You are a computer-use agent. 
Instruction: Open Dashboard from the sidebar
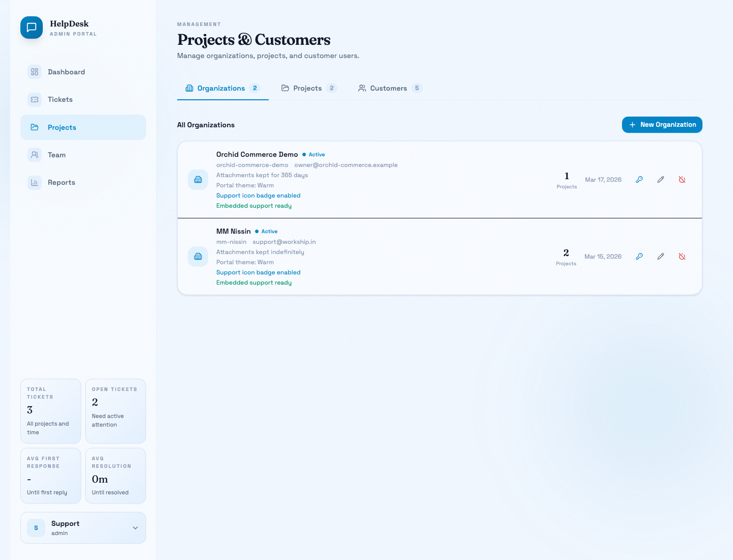pos(66,72)
